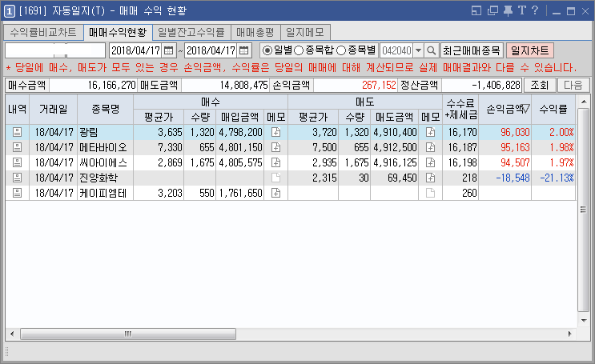595x364 pixels.
Task: Select the 종목합 radio option
Action: click(x=299, y=50)
